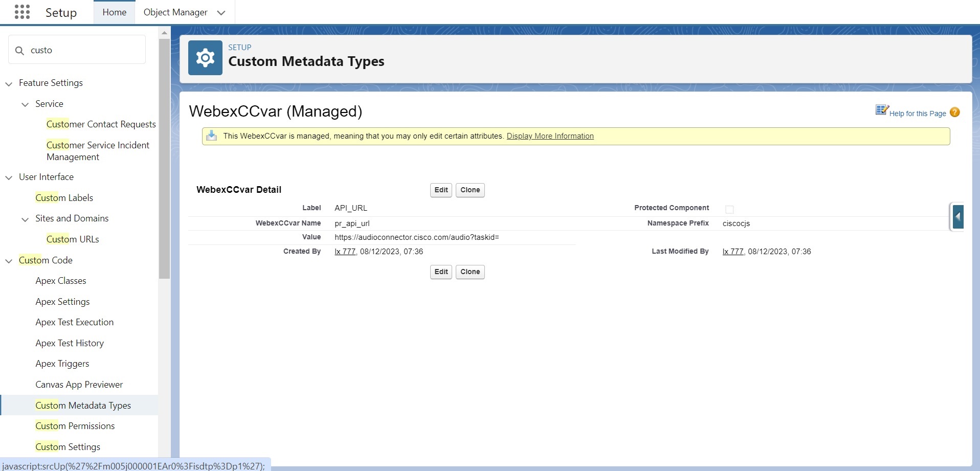Click the ciscocjs namespace prefix value

point(736,223)
